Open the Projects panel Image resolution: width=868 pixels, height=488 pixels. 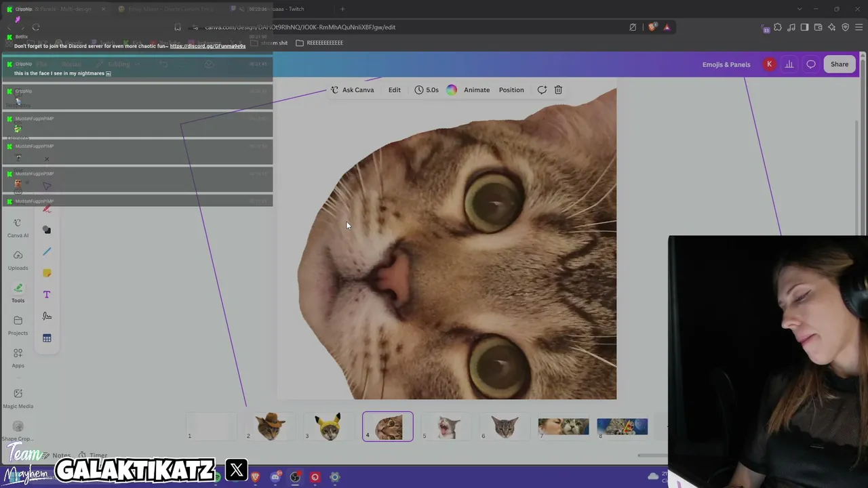pos(18,325)
